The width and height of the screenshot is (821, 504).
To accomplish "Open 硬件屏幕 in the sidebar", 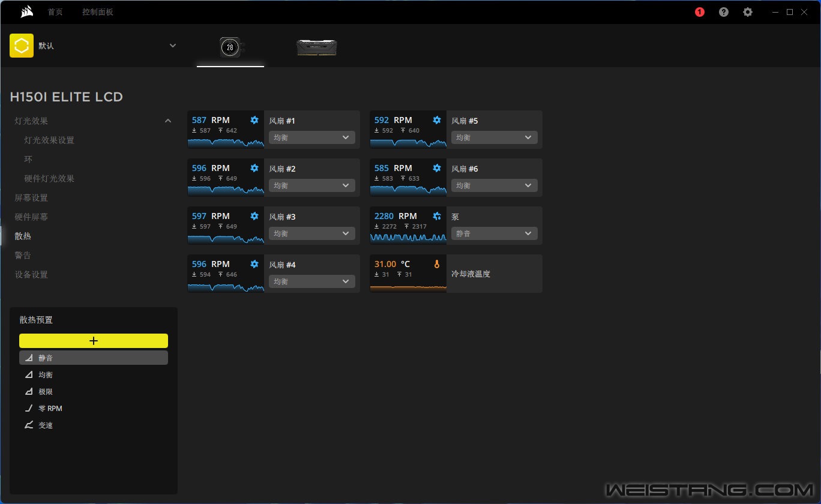I will 31,217.
